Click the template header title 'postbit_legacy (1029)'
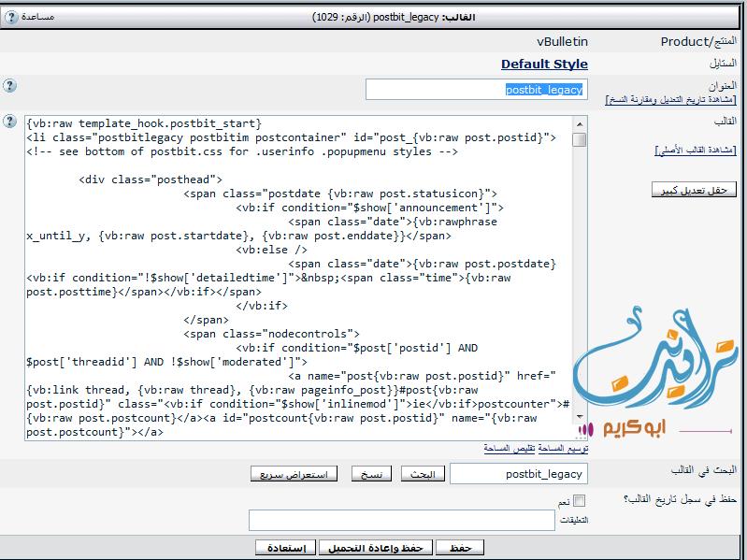Viewport: 747px width, 560px height. pos(394,17)
